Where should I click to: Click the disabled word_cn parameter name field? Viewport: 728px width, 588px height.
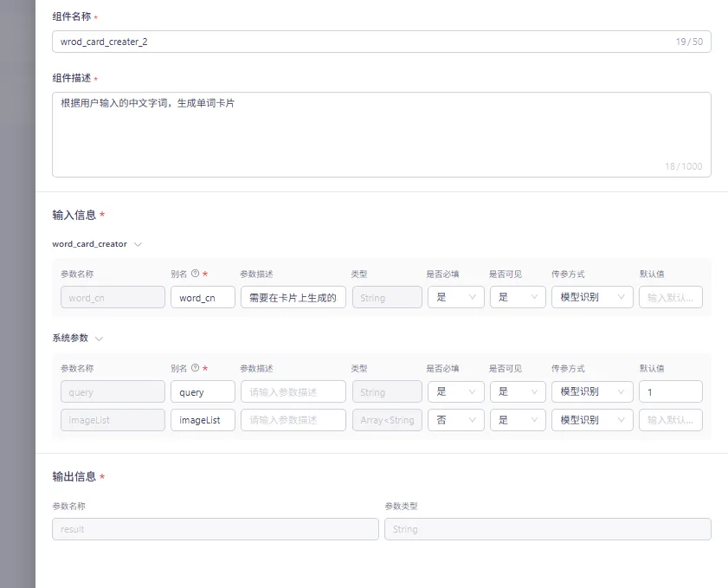(113, 297)
